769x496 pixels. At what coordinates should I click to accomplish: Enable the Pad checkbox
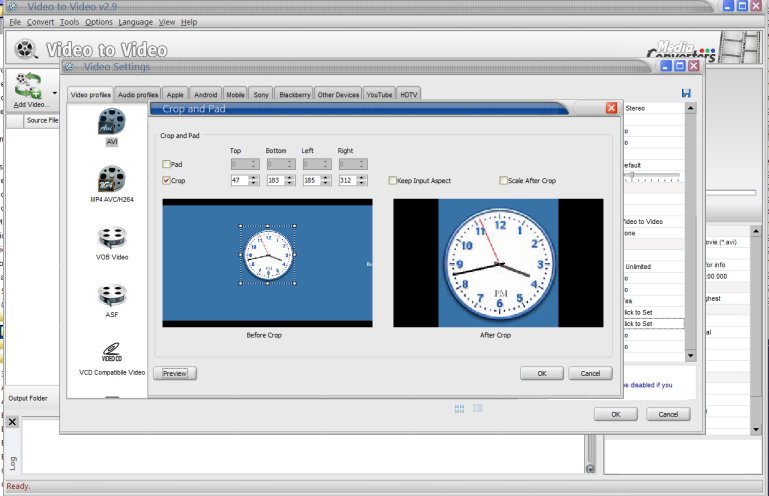[x=166, y=164]
